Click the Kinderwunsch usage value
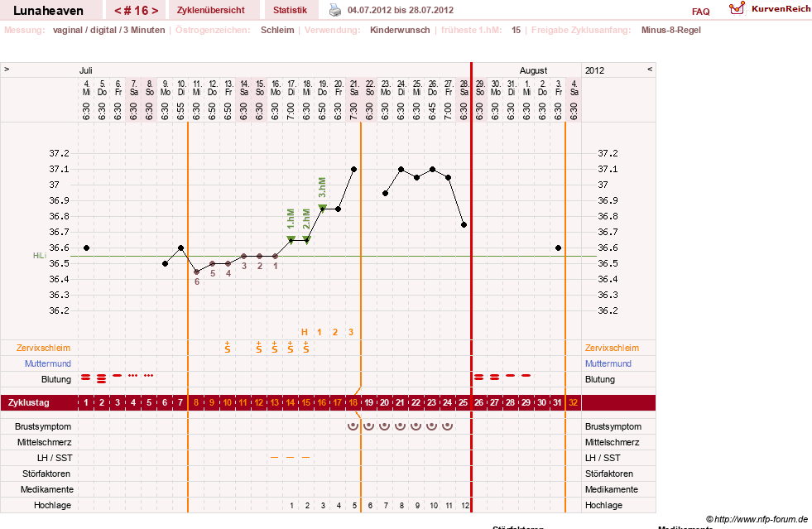The image size is (812, 529). tap(400, 30)
